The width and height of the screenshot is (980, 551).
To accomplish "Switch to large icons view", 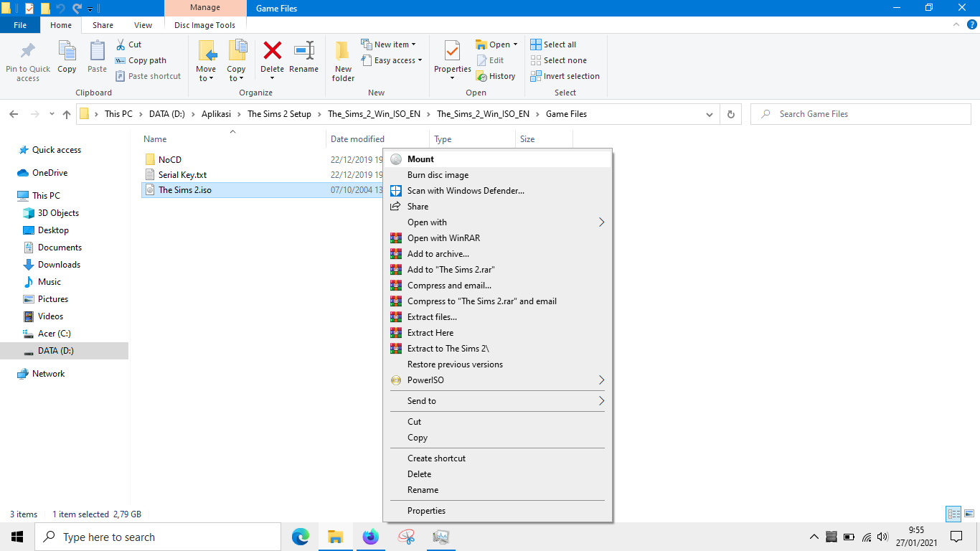I will (969, 514).
